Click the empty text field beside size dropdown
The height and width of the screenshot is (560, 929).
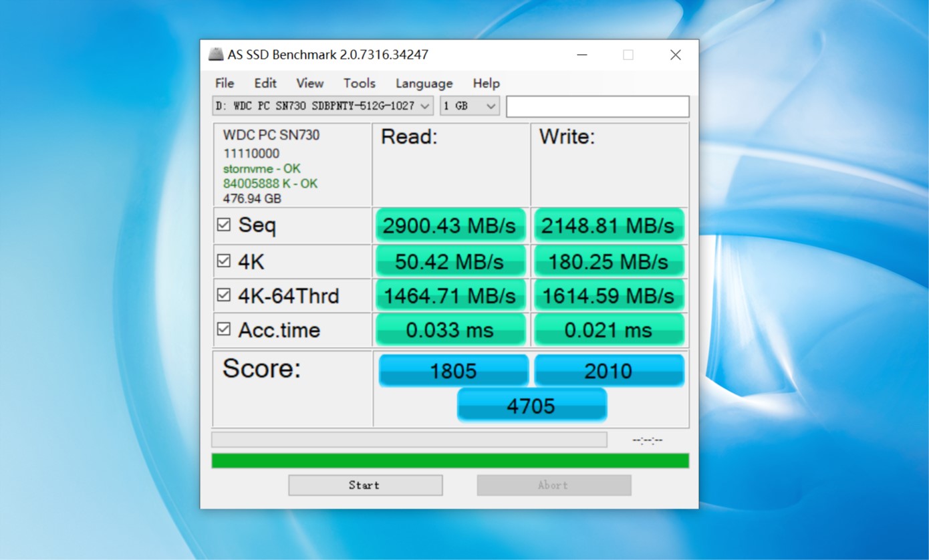click(597, 106)
